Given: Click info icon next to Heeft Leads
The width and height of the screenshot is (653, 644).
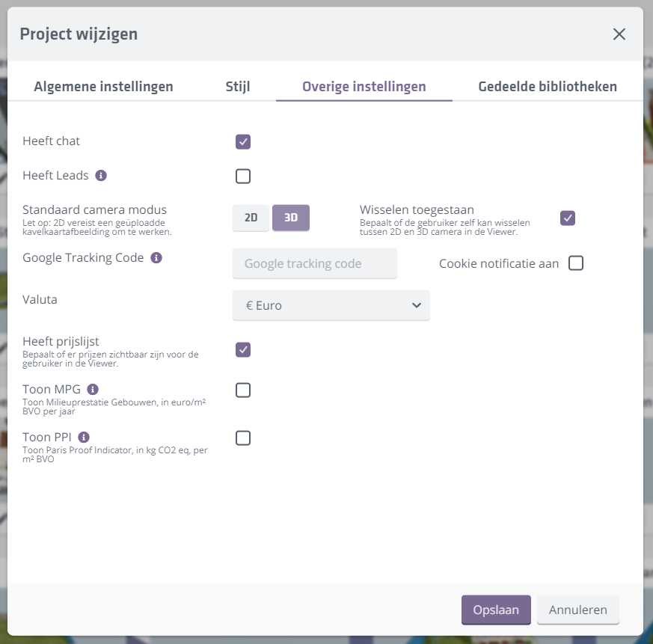Looking at the screenshot, I should click(x=101, y=176).
